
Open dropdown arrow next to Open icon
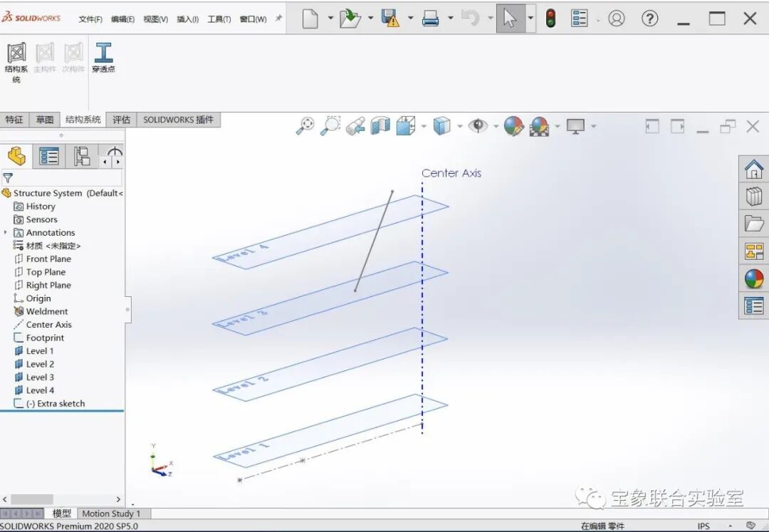pos(371,19)
